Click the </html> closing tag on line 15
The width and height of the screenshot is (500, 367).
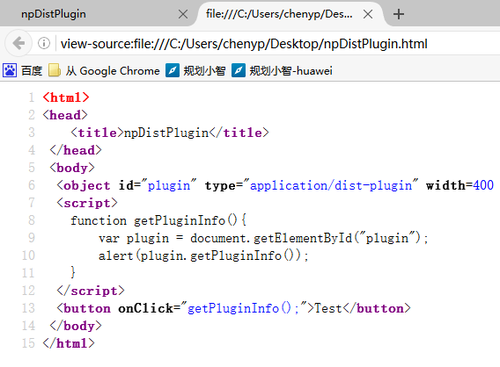(69, 343)
